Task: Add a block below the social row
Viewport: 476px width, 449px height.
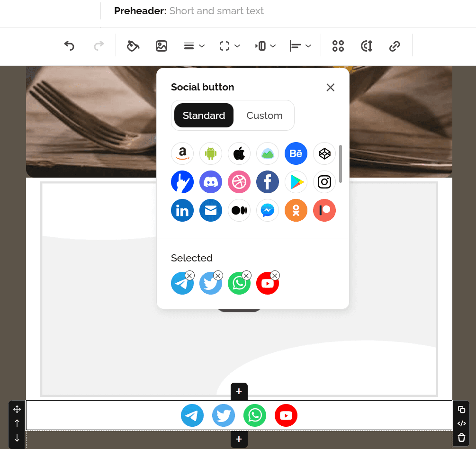Action: tap(239, 439)
